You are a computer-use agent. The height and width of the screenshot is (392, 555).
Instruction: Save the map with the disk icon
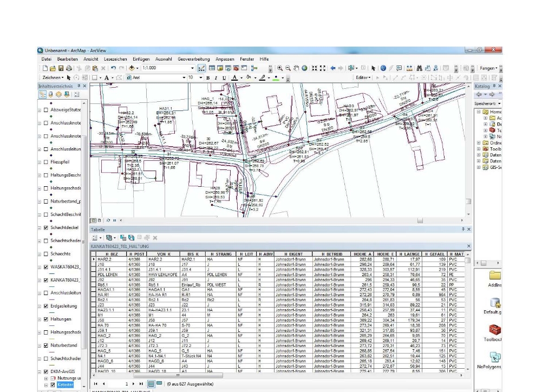click(x=61, y=68)
